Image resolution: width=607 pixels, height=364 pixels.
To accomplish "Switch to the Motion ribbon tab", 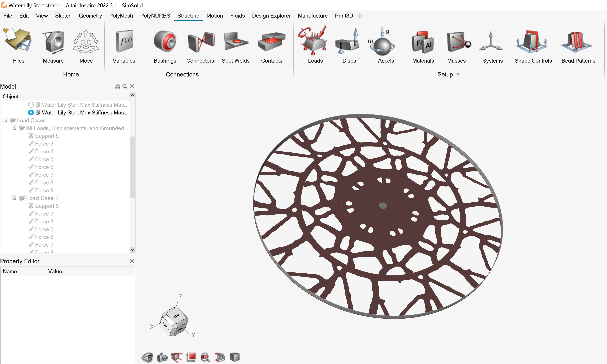I will (215, 16).
